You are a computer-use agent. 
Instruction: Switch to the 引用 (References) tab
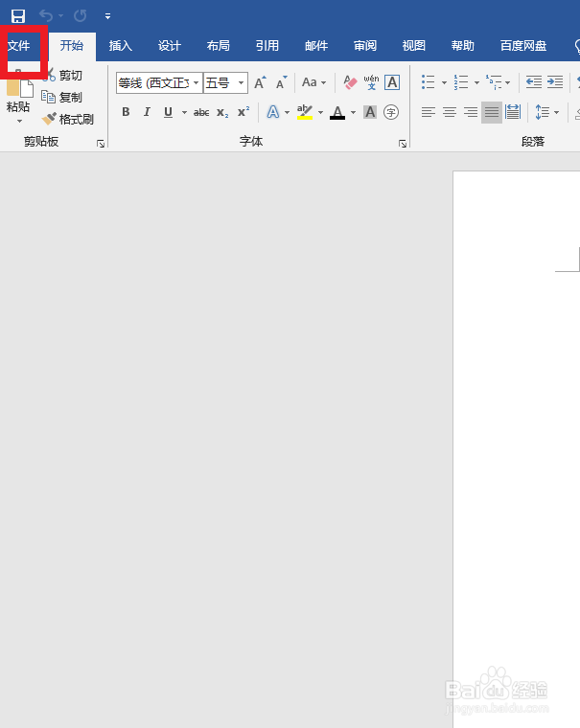267,46
